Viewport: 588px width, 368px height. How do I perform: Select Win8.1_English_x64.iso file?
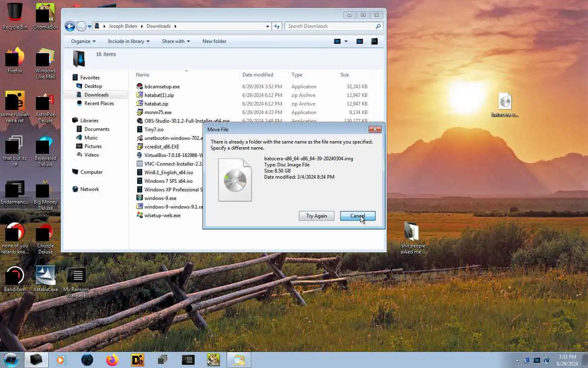click(x=169, y=173)
